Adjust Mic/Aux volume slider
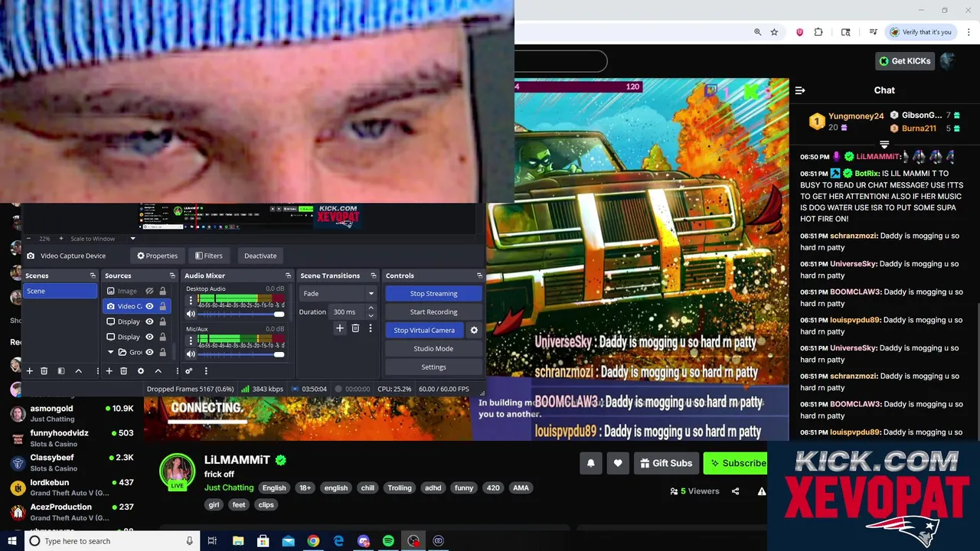This screenshot has width=980, height=551. pos(240,354)
